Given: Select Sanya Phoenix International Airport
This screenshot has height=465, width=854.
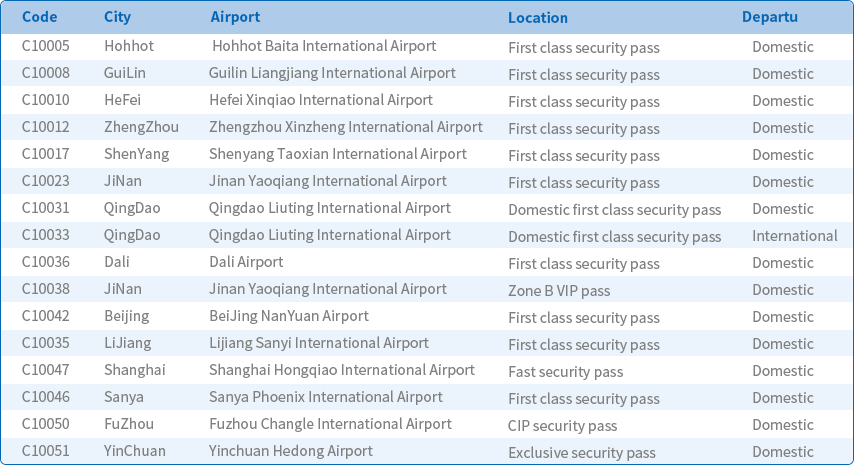Looking at the screenshot, I should point(325,397).
